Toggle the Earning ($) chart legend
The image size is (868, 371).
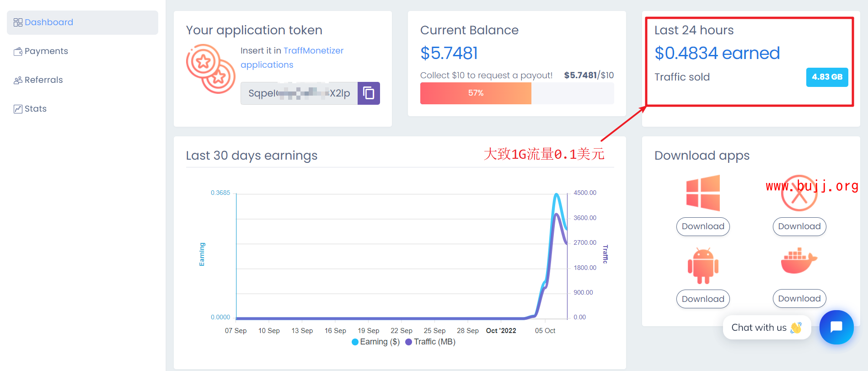375,342
